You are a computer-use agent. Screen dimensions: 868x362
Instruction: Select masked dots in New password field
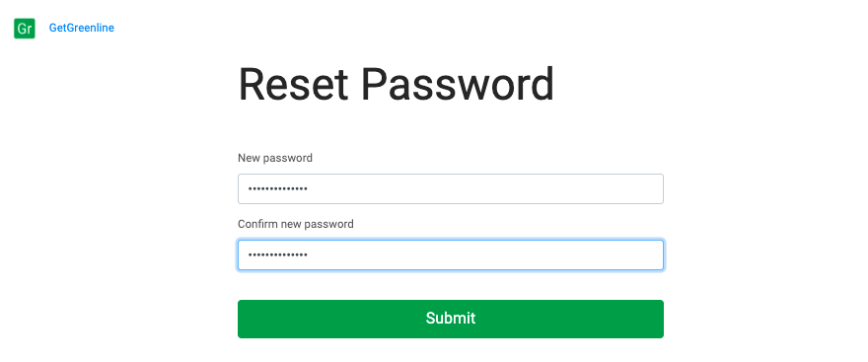point(277,189)
